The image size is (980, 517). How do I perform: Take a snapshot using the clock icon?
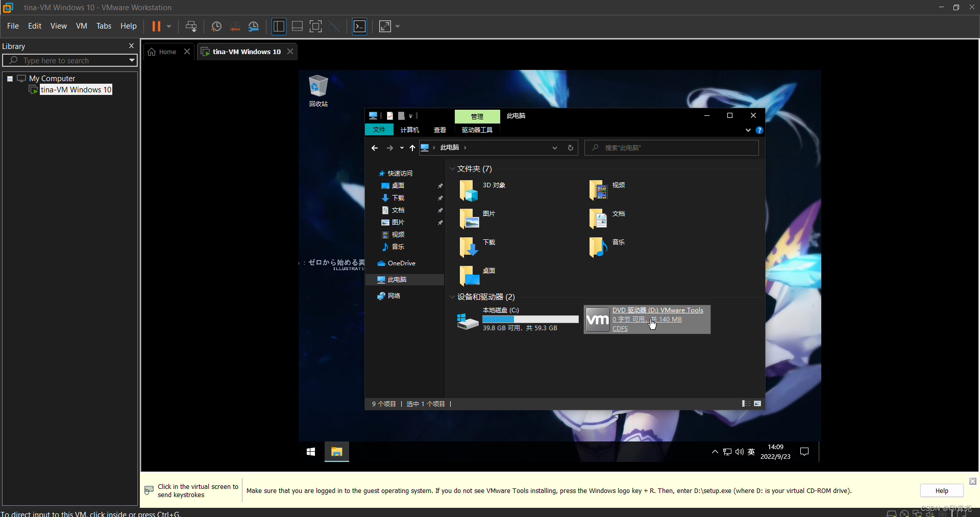click(x=216, y=26)
